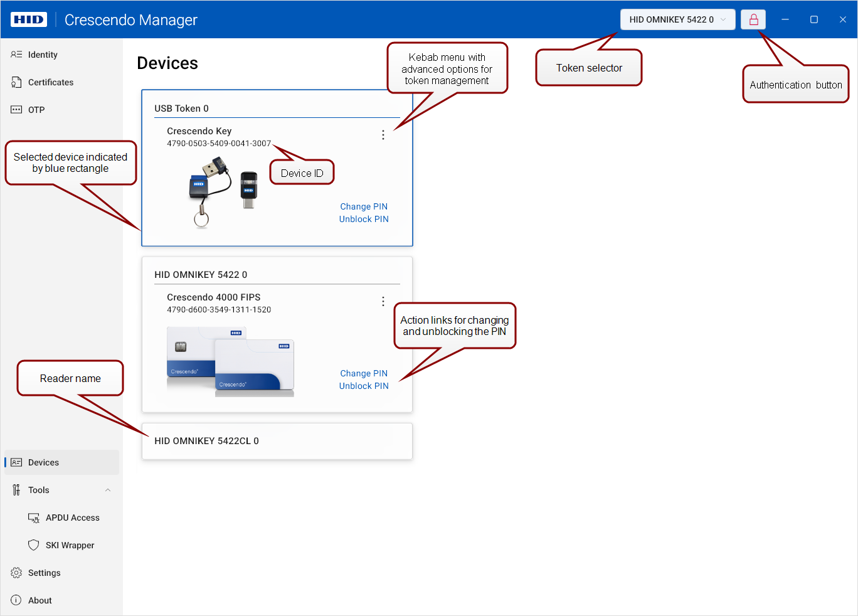The height and width of the screenshot is (616, 858).
Task: Open kebab menu for Crescendo 4000 FIPS
Action: coord(383,302)
